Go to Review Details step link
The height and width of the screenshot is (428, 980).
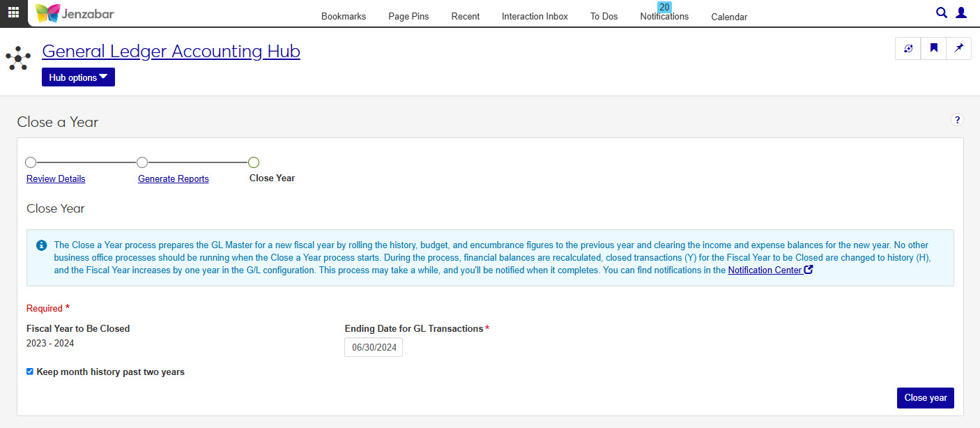click(56, 178)
